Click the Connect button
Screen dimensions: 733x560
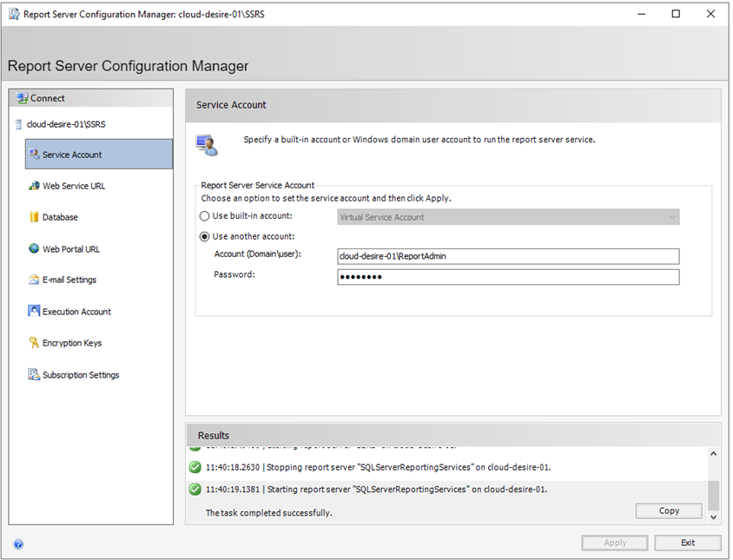point(47,98)
